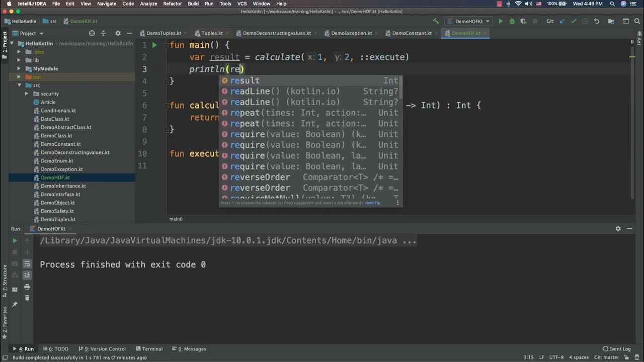Select first readLine() completion suggestion
The image size is (644, 362).
(x=310, y=91)
